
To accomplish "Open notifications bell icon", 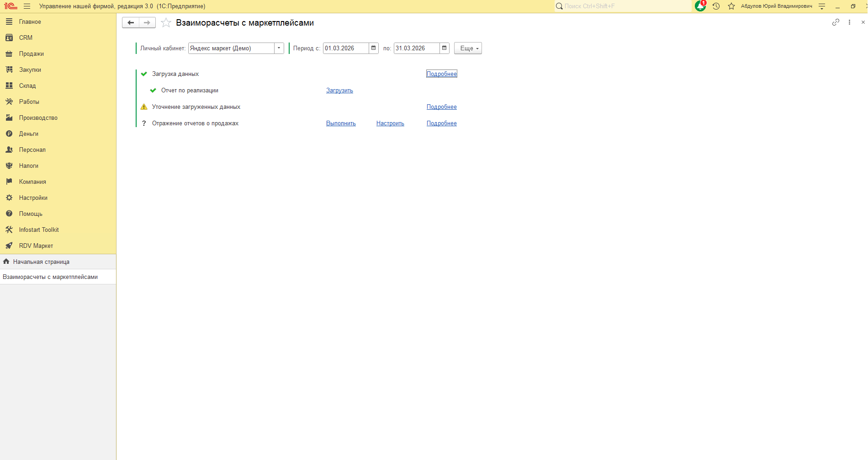I will (700, 6).
